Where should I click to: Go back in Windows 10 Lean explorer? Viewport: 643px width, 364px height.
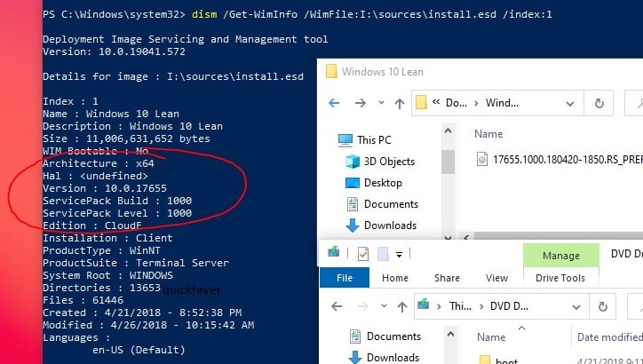pyautogui.click(x=334, y=103)
